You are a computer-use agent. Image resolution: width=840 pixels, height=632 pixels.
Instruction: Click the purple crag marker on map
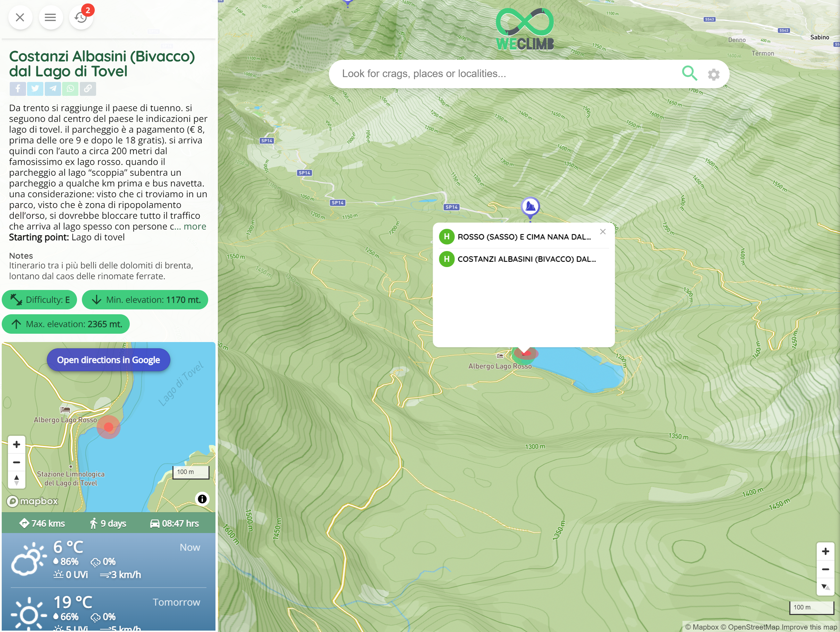[x=530, y=207]
